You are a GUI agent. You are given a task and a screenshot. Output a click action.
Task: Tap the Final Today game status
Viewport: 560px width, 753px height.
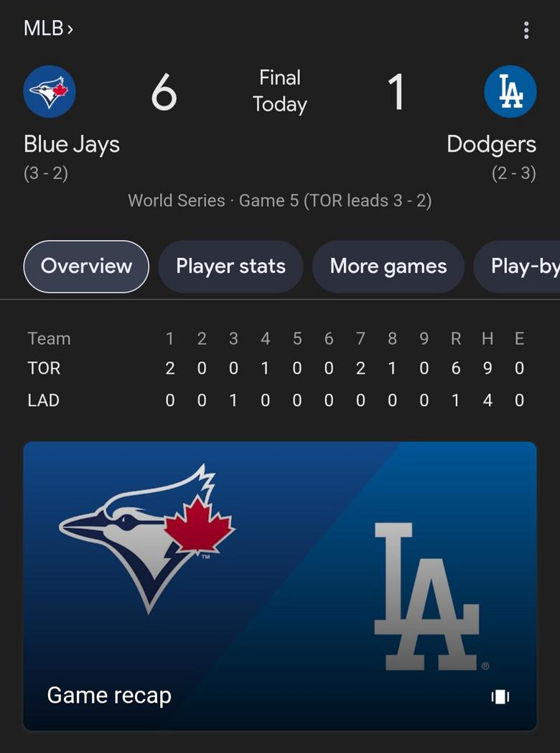click(x=280, y=91)
